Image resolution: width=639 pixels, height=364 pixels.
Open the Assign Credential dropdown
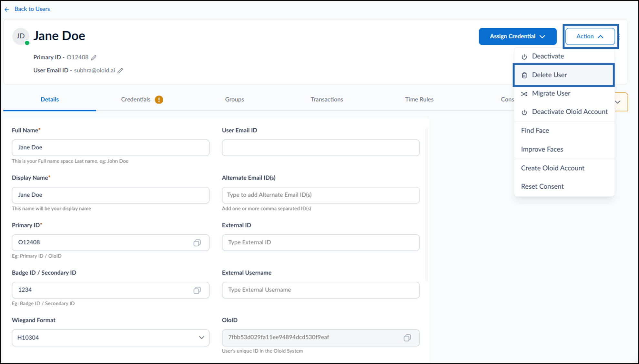(517, 36)
